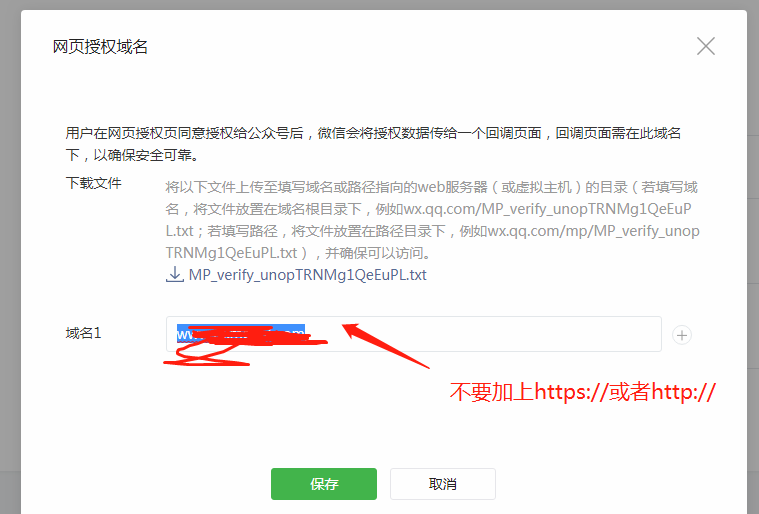
Task: Open the MP_verify_unopTRNMg1QeEuPL.txt download link
Action: tap(307, 275)
